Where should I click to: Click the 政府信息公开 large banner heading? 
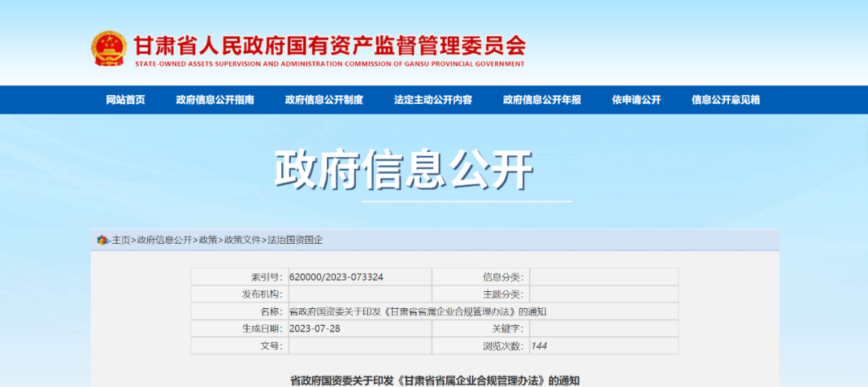[403, 170]
